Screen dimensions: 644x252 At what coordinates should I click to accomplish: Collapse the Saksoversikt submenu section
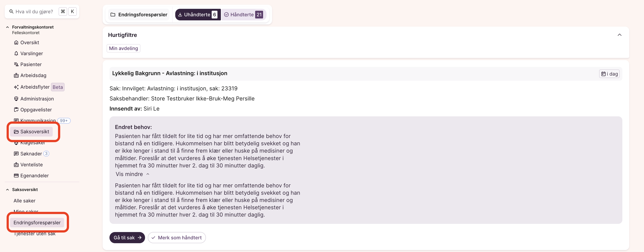7,190
